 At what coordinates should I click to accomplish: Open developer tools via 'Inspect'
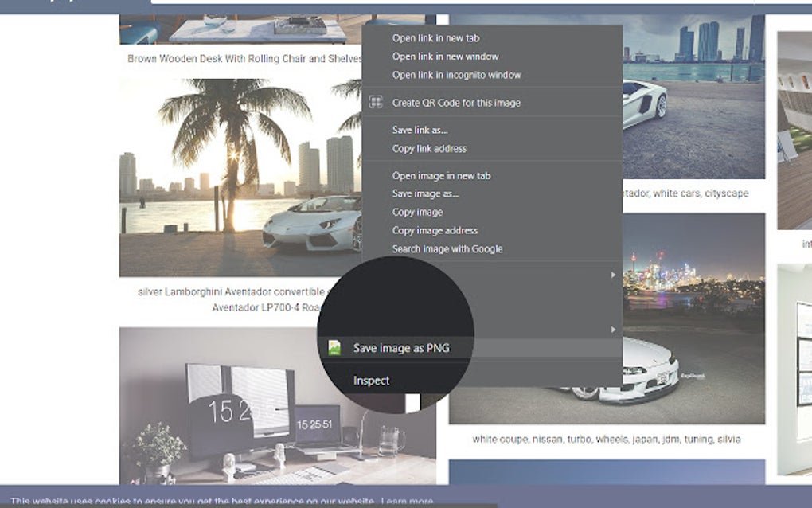tap(371, 380)
